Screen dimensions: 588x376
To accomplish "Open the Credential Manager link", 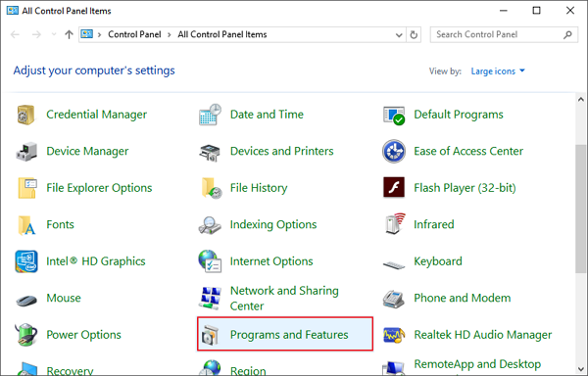I will coord(96,115).
